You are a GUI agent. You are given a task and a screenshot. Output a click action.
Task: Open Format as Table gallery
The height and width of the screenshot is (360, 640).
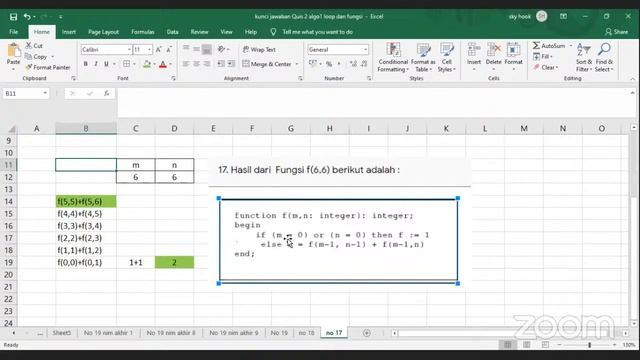point(423,58)
